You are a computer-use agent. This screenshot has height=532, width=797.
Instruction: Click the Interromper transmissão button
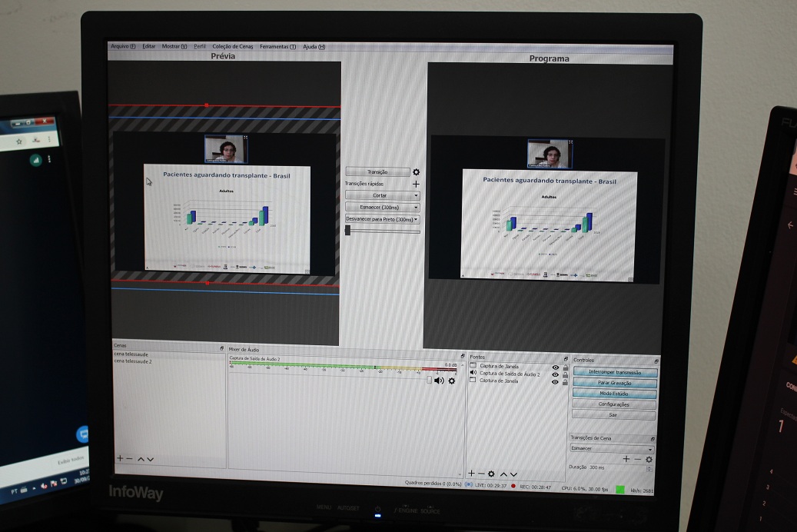(613, 372)
